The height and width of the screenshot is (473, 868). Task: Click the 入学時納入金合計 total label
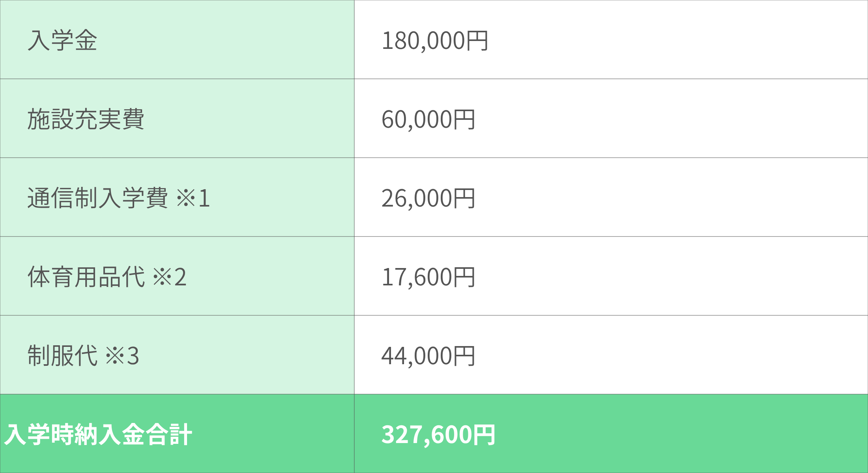click(x=98, y=434)
